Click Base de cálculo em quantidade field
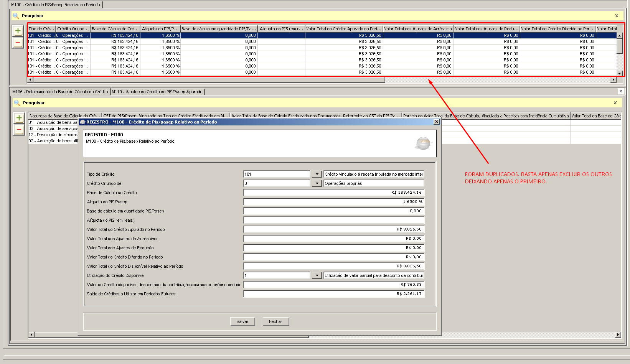 (334, 211)
